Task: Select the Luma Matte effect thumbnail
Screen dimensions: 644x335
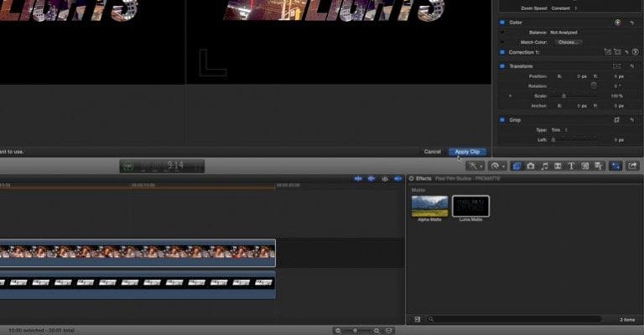Action: 470,206
